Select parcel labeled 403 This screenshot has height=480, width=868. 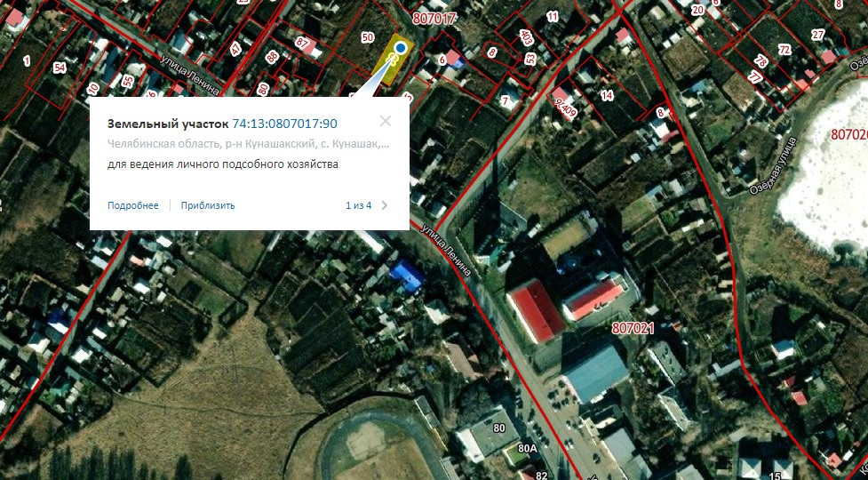click(527, 37)
